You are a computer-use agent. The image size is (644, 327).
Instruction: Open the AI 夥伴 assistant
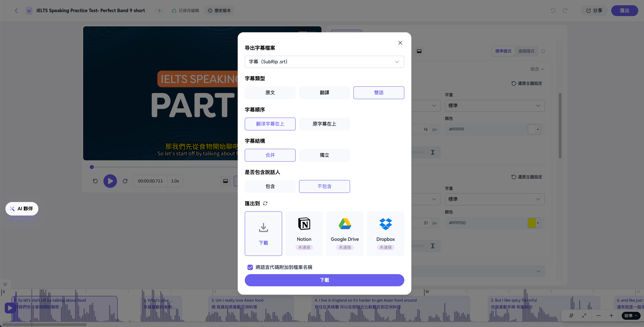22,209
